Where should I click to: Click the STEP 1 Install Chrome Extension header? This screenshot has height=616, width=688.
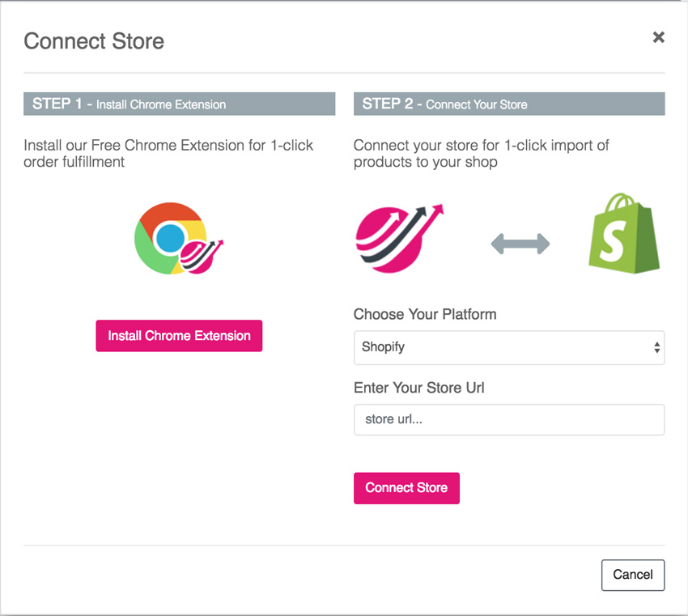click(x=179, y=104)
